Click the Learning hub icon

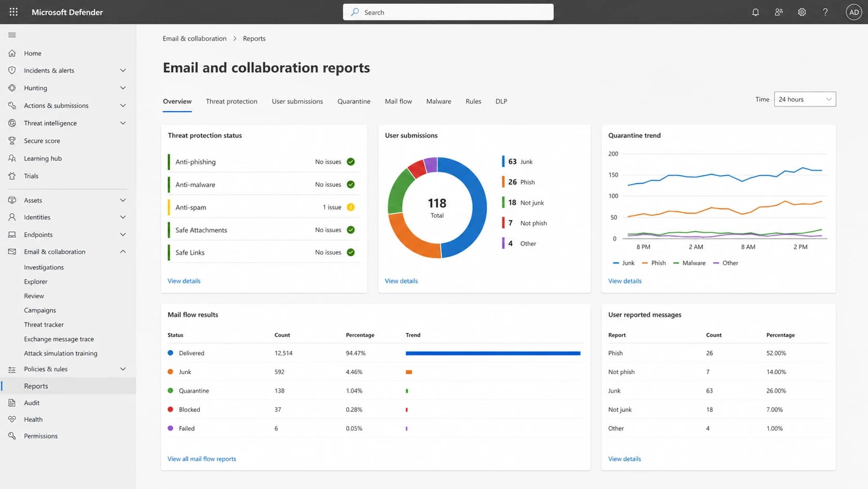click(x=12, y=158)
